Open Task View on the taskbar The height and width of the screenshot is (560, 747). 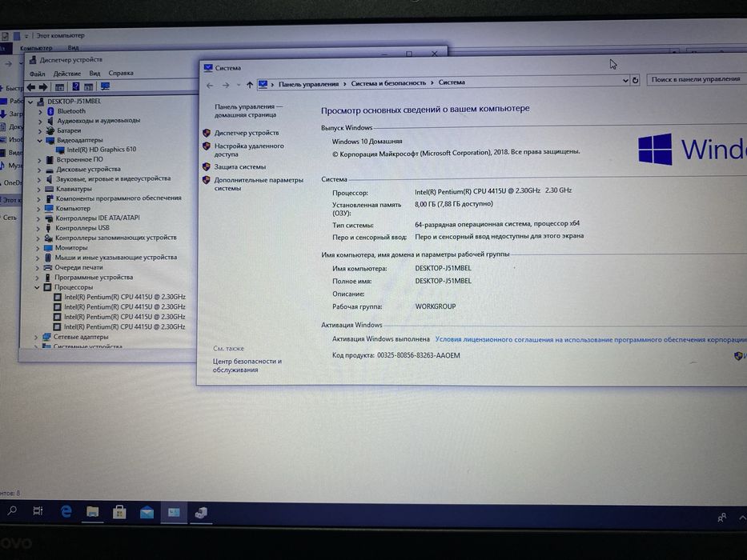(38, 511)
